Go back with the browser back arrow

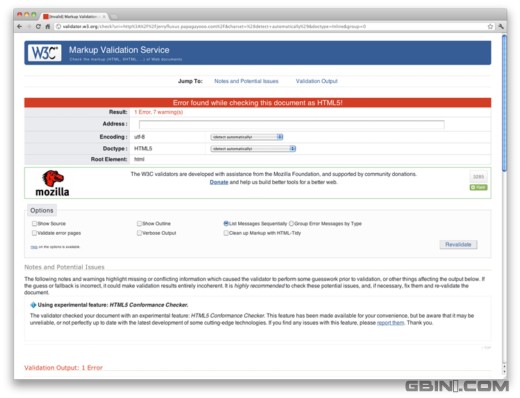click(x=20, y=26)
